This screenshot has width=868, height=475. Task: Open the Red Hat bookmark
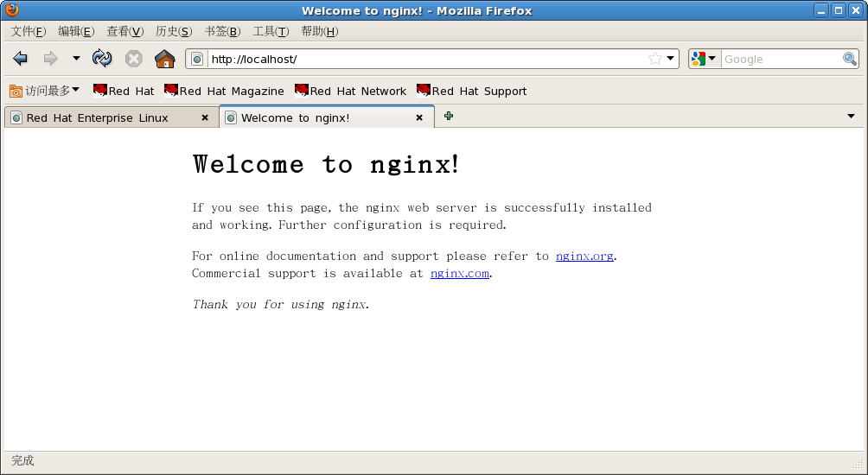(x=124, y=91)
